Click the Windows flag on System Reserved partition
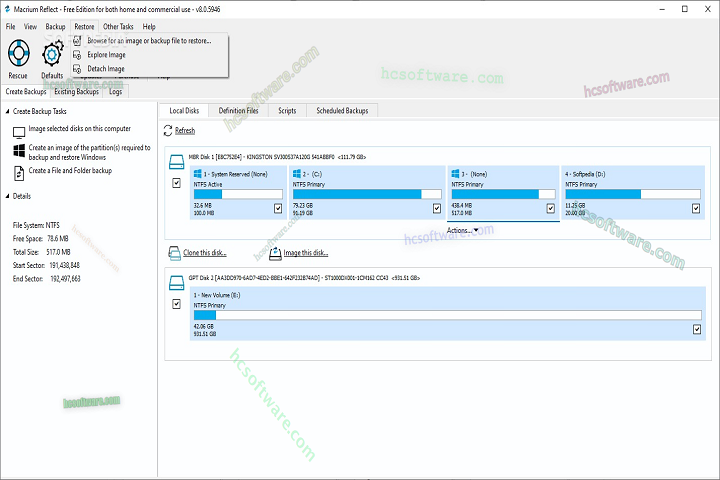Image resolution: width=720 pixels, height=480 pixels. 197,174
